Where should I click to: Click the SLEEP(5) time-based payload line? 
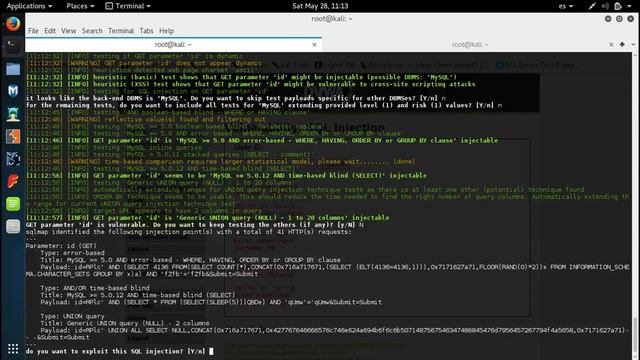(211, 302)
